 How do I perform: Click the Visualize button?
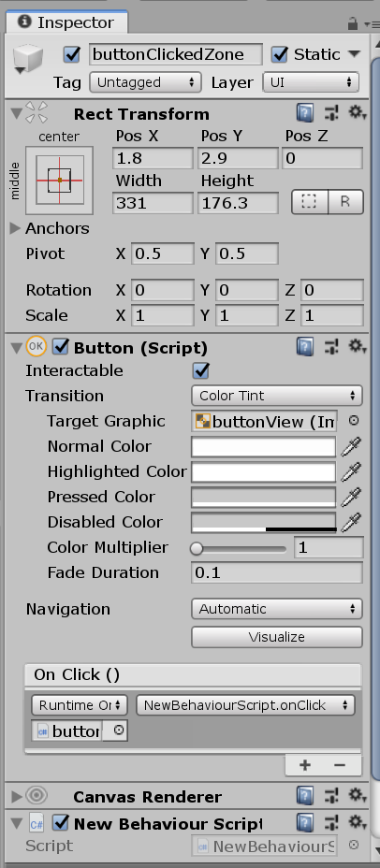(277, 637)
